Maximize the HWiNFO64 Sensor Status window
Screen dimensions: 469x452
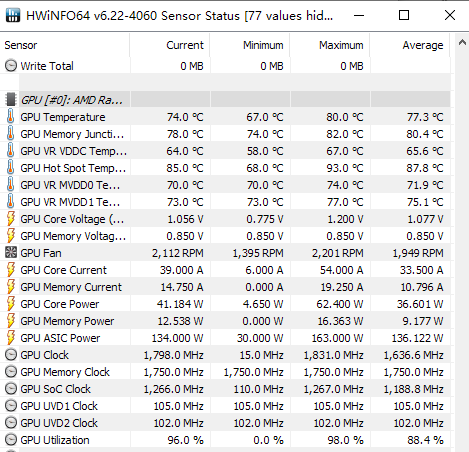(404, 15)
